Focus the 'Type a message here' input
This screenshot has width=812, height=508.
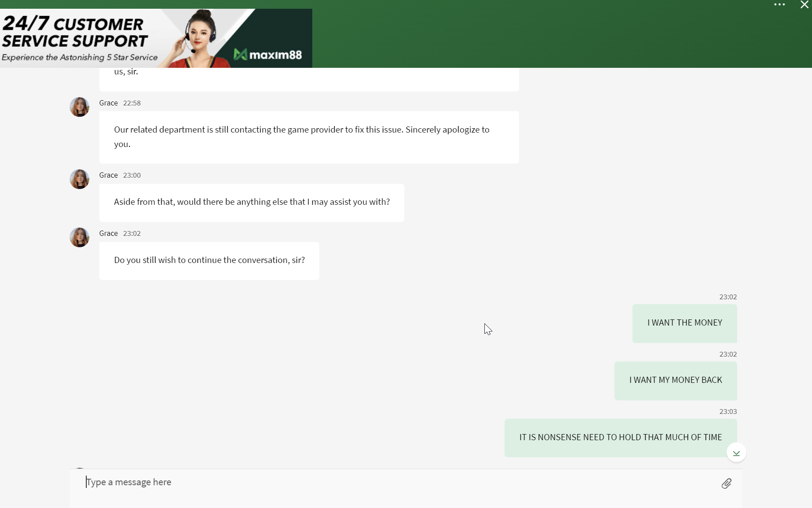pyautogui.click(x=394, y=482)
